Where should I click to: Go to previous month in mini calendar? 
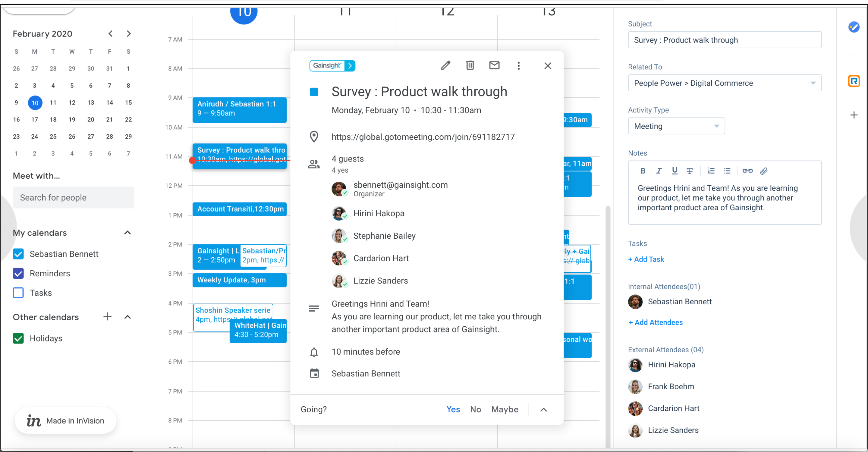point(110,34)
